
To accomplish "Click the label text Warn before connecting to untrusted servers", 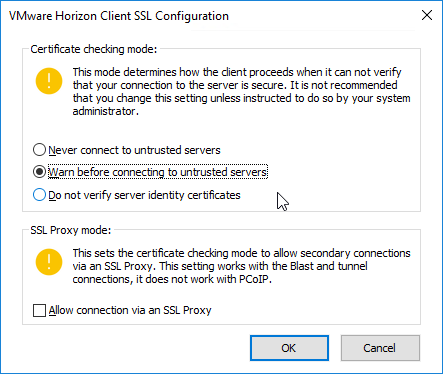I will (158, 172).
